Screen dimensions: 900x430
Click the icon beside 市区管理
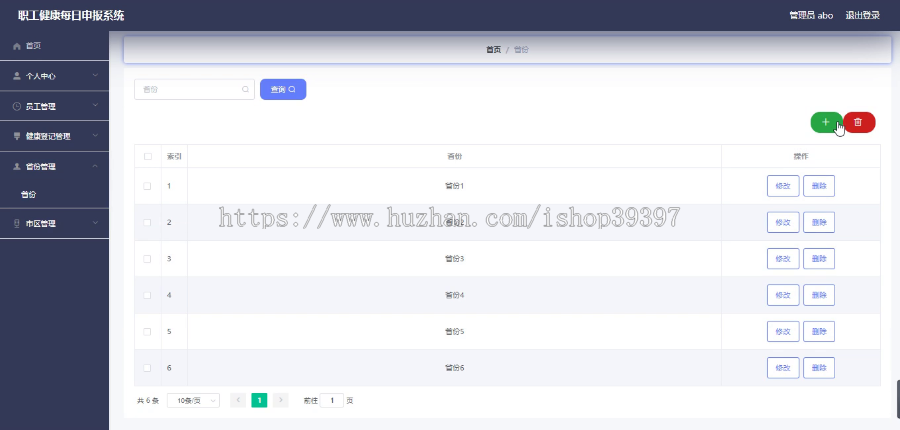pyautogui.click(x=17, y=223)
